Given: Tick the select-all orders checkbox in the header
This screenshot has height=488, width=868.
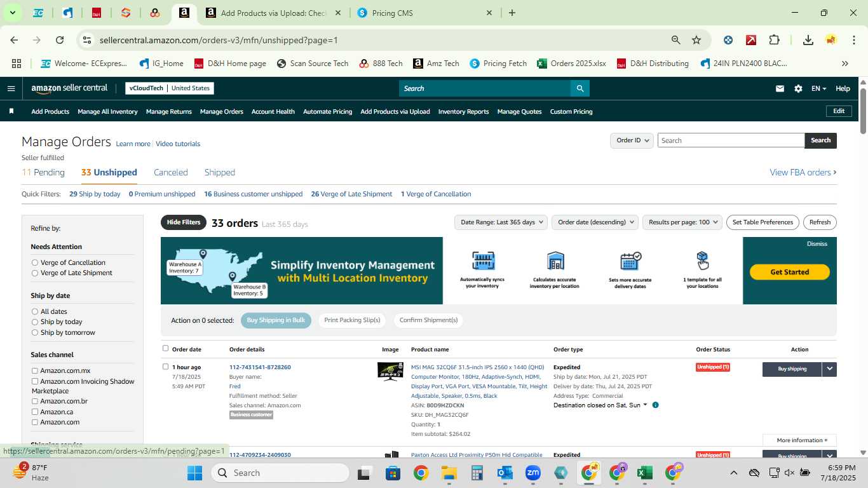Looking at the screenshot, I should [x=166, y=348].
